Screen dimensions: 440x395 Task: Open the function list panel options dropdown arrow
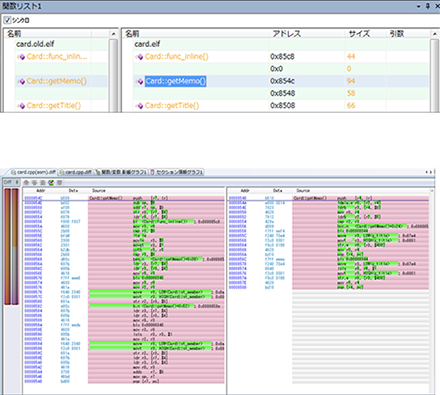coord(419,6)
